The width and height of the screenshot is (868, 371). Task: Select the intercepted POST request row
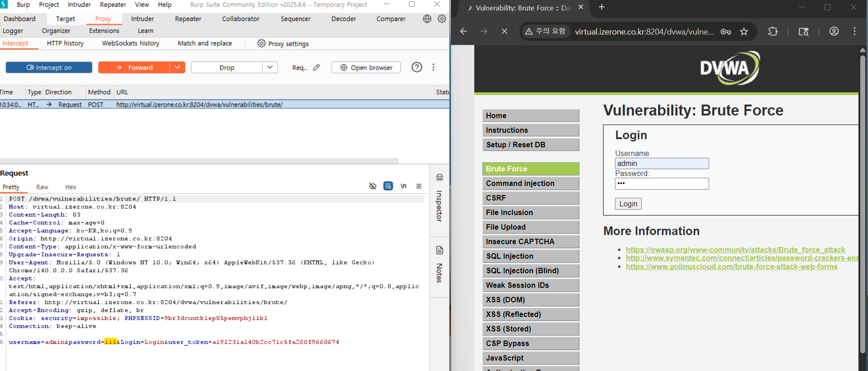224,105
